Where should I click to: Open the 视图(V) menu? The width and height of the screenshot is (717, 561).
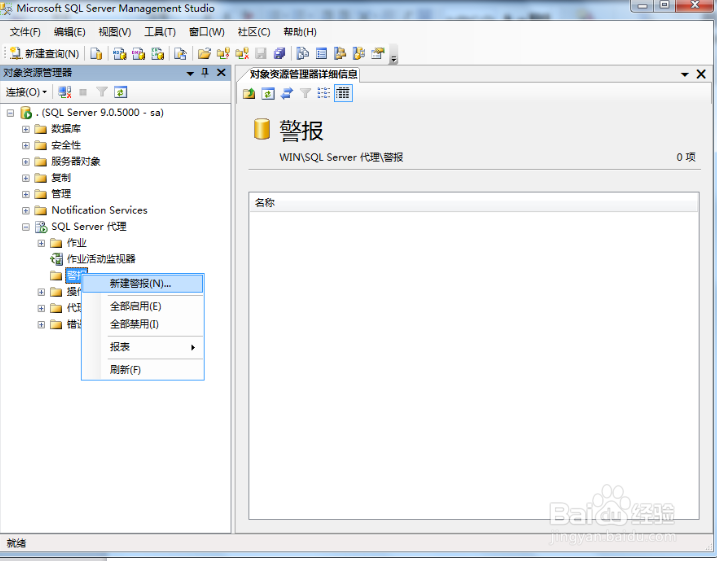coord(115,32)
